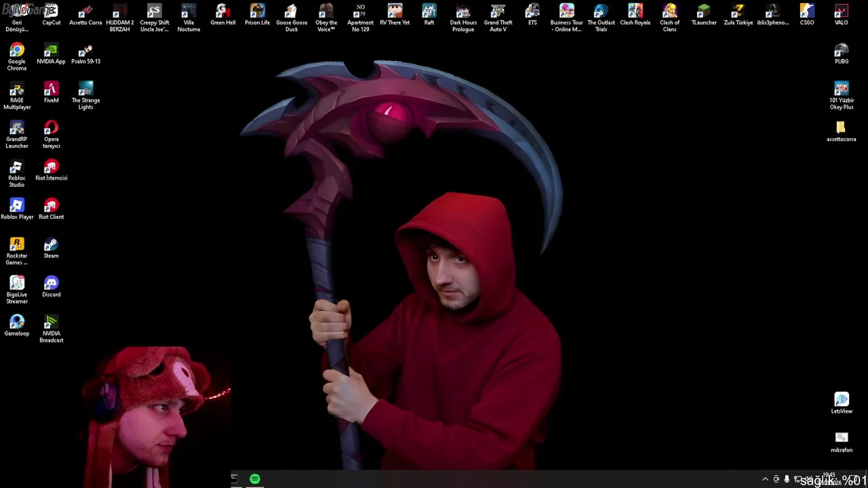
Task: Open the Opera tarayıcı browser icon
Action: 51,135
